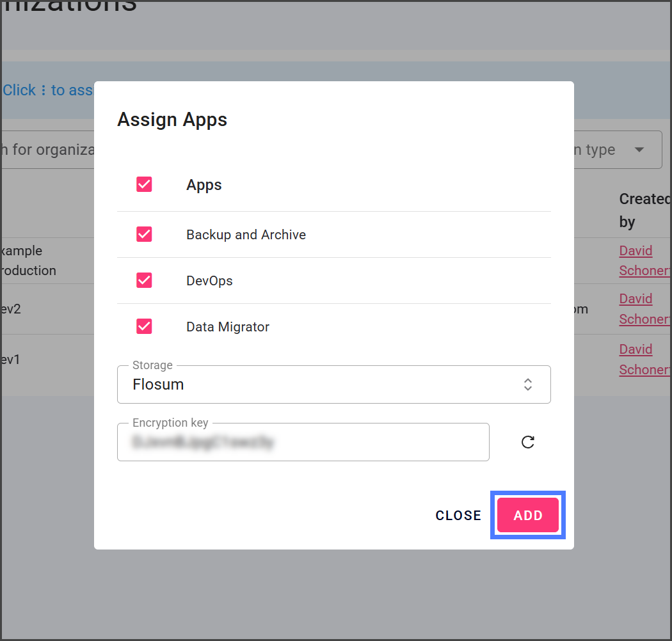
Task: Open the Storage dropdown showing Flosum
Action: 333,384
